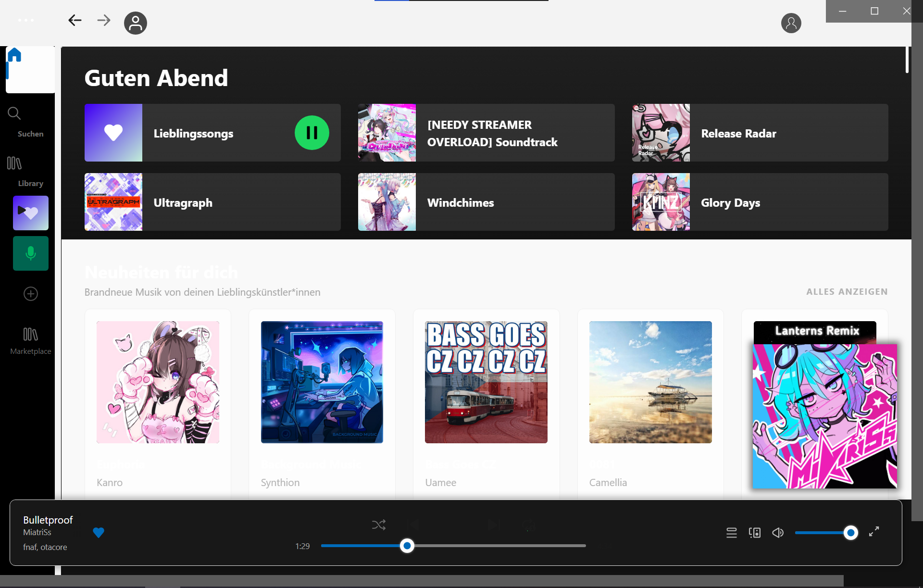
Task: Enter fullscreen player mode
Action: [874, 531]
